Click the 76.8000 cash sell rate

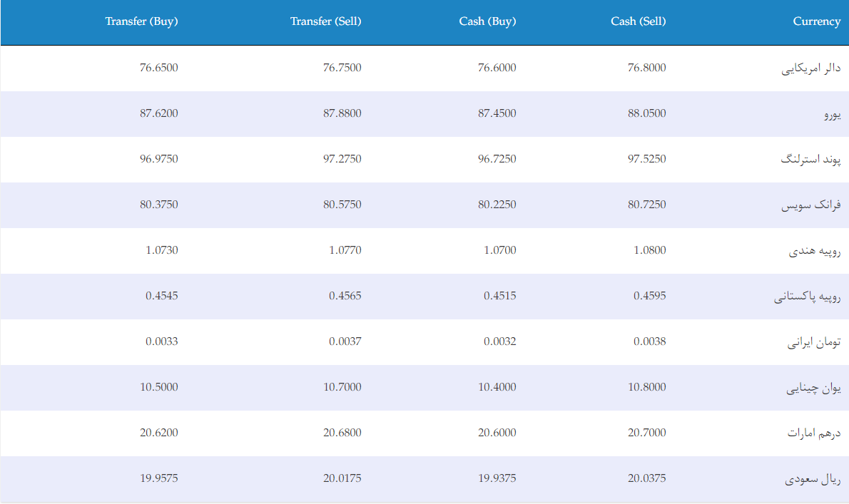click(646, 68)
